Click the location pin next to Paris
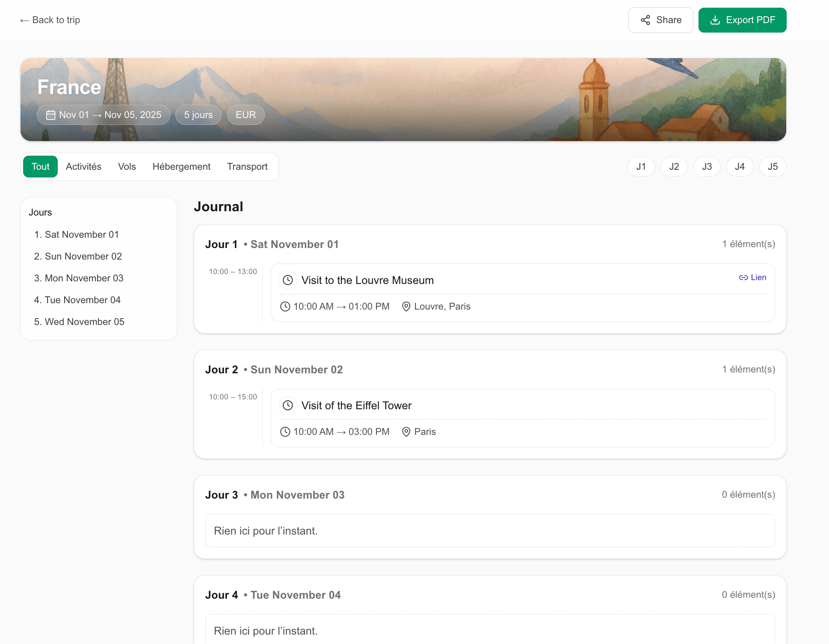The image size is (829, 644). click(x=406, y=432)
